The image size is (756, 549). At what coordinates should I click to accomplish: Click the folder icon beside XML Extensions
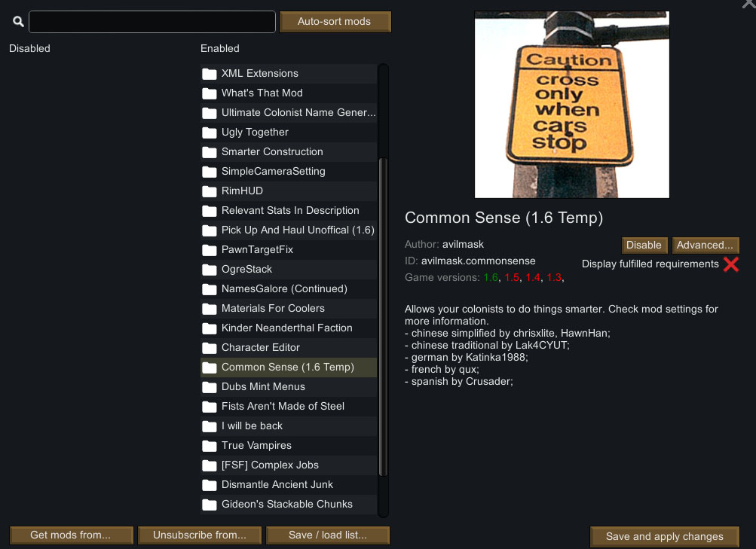[x=210, y=74]
